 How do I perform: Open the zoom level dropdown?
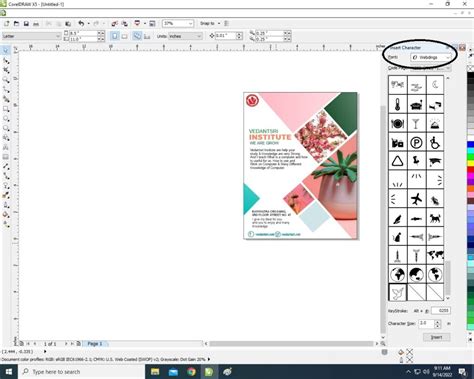click(x=190, y=24)
